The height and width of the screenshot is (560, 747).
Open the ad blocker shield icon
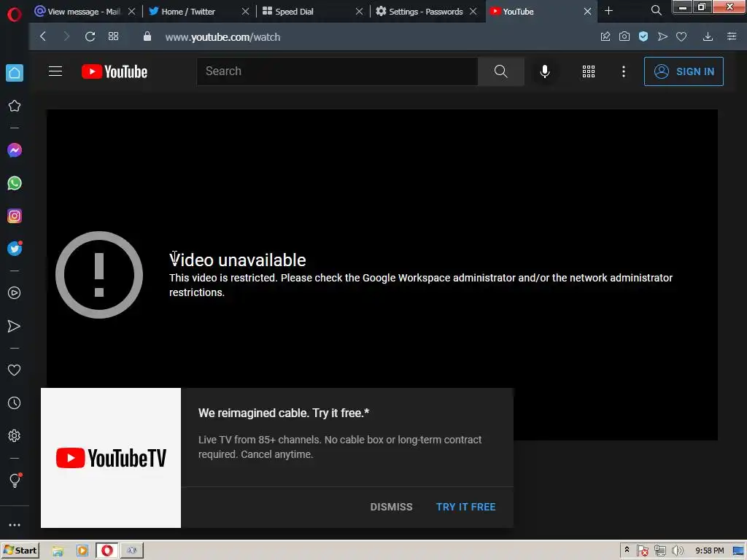coord(643,36)
